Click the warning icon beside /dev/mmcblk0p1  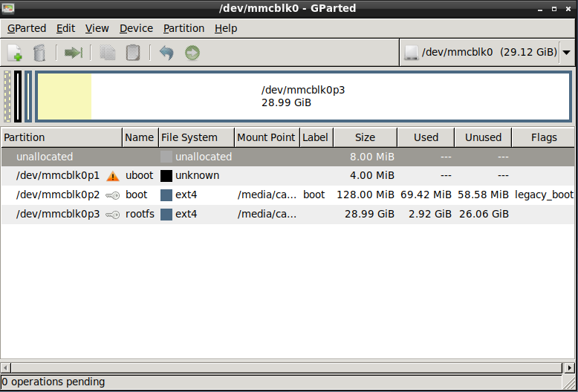click(x=113, y=176)
